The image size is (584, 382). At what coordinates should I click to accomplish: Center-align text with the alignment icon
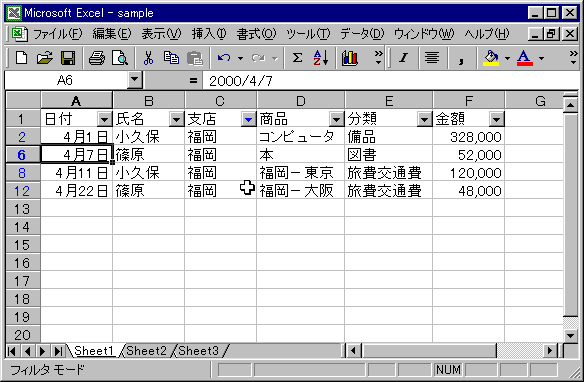tap(432, 58)
